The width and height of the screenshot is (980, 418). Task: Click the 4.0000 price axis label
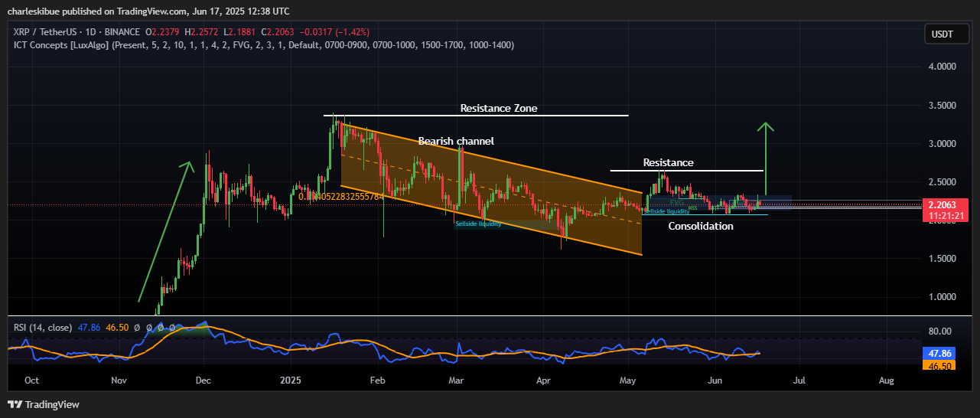[x=942, y=67]
